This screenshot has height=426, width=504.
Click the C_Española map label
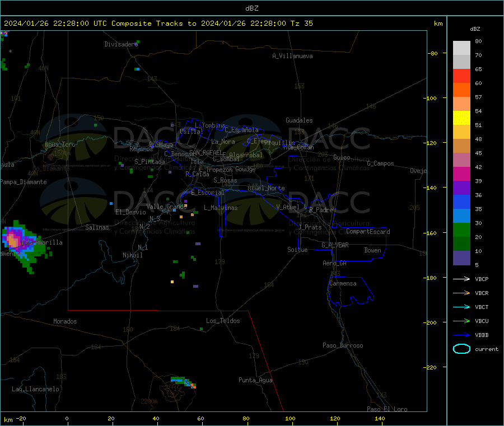242,130
